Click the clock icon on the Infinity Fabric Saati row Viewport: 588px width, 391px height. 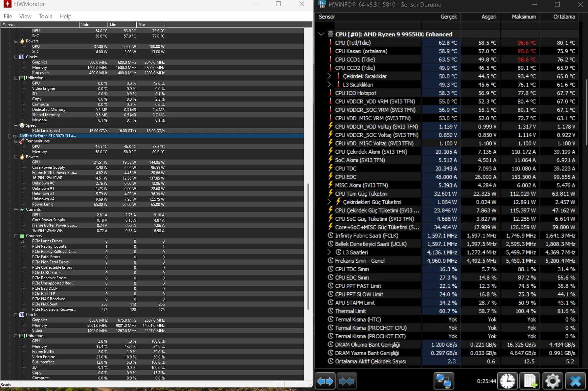331,235
